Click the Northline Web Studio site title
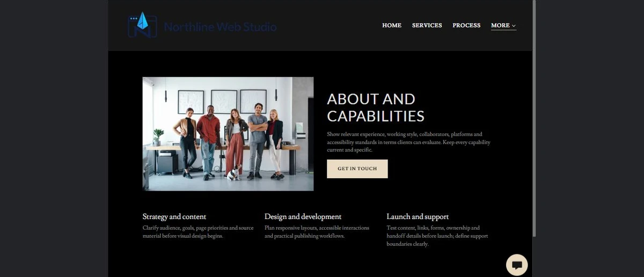This screenshot has width=644, height=277. [x=220, y=26]
